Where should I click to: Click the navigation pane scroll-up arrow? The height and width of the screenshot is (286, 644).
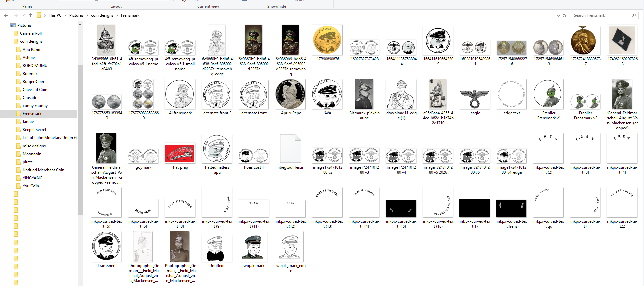point(80,24)
